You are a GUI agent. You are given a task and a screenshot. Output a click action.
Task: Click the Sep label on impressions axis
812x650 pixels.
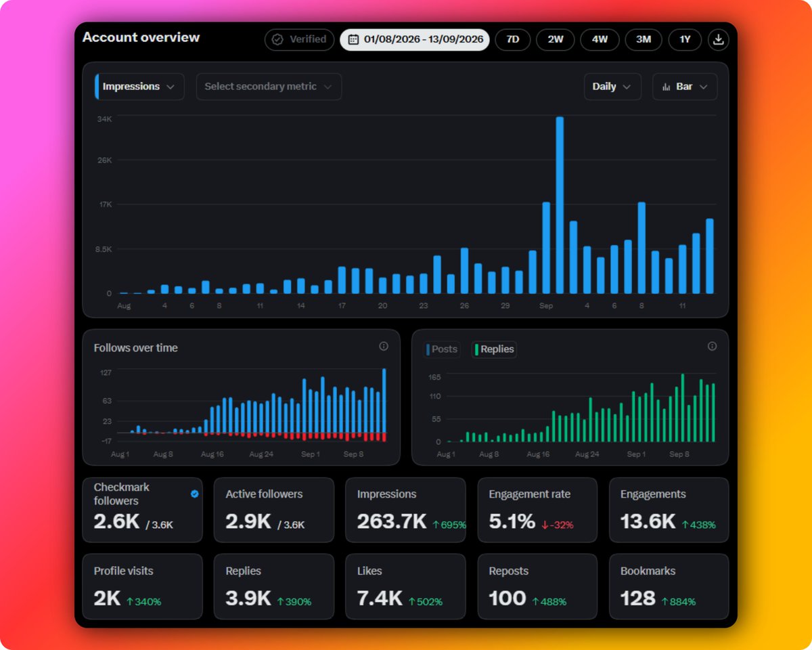[546, 306]
